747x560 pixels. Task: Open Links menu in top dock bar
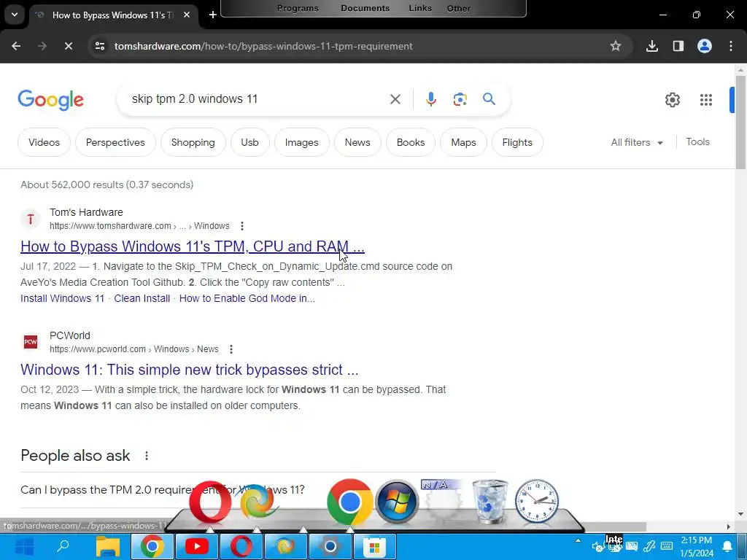420,8
